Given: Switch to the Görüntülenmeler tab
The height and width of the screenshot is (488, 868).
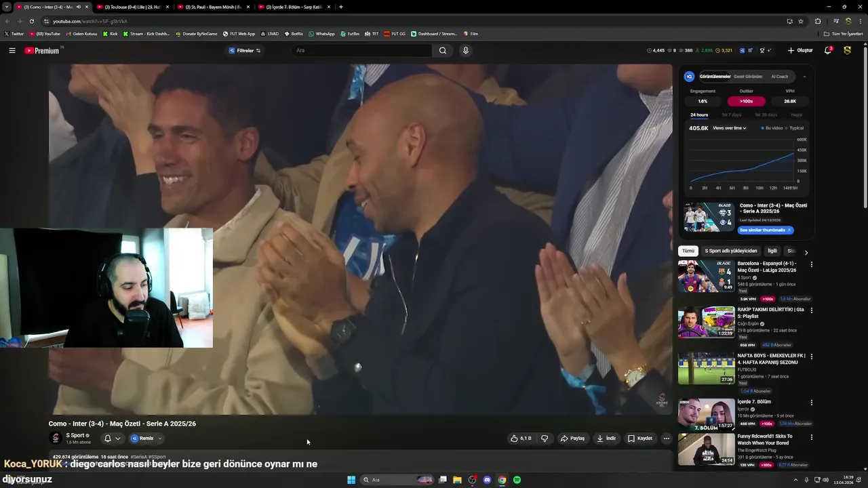Looking at the screenshot, I should (715, 77).
